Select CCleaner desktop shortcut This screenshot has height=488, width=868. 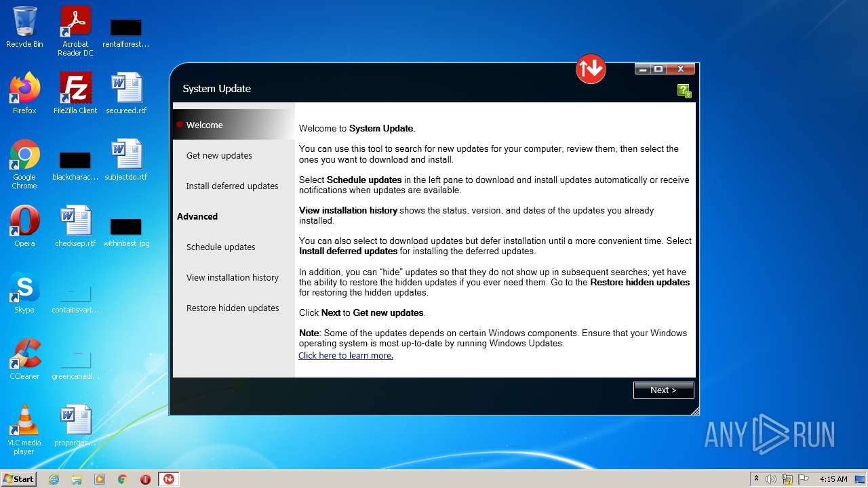(x=24, y=359)
